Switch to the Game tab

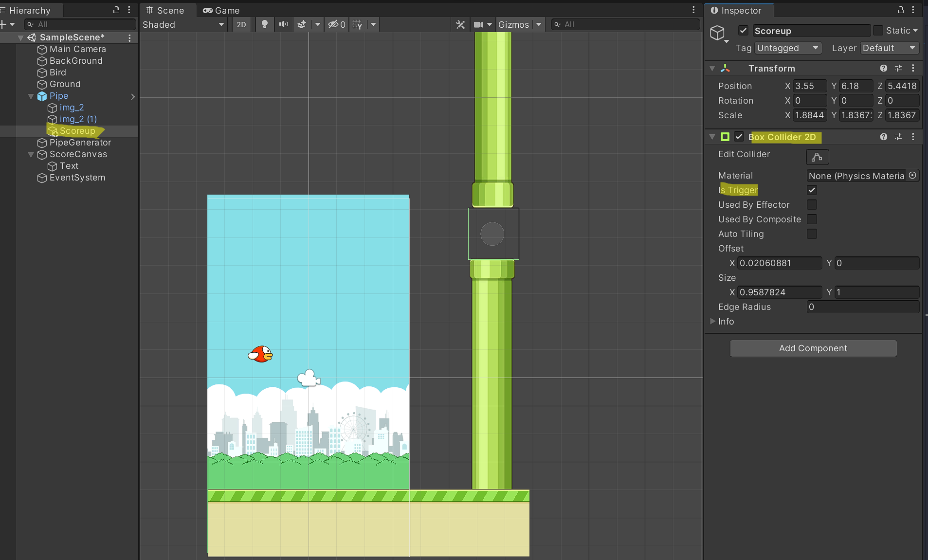click(221, 10)
